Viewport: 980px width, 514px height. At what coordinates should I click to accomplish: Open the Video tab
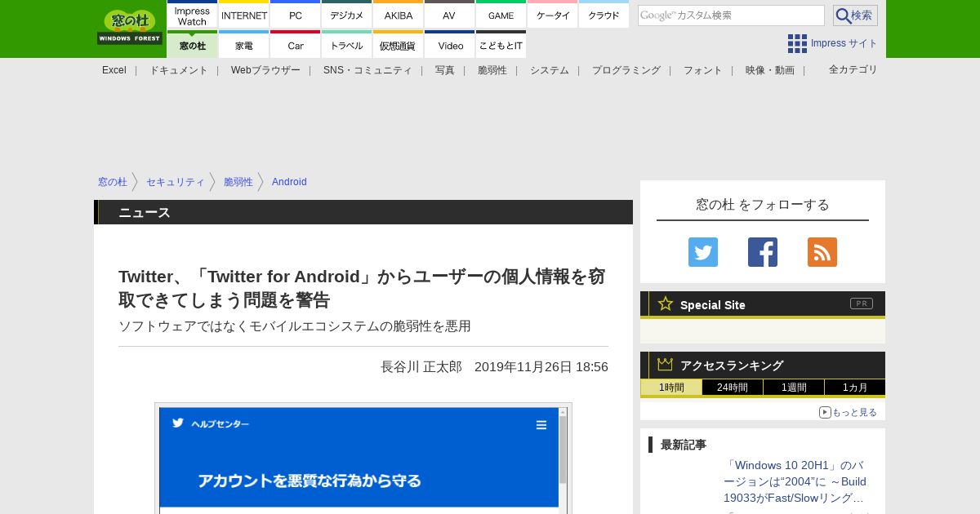(x=449, y=45)
